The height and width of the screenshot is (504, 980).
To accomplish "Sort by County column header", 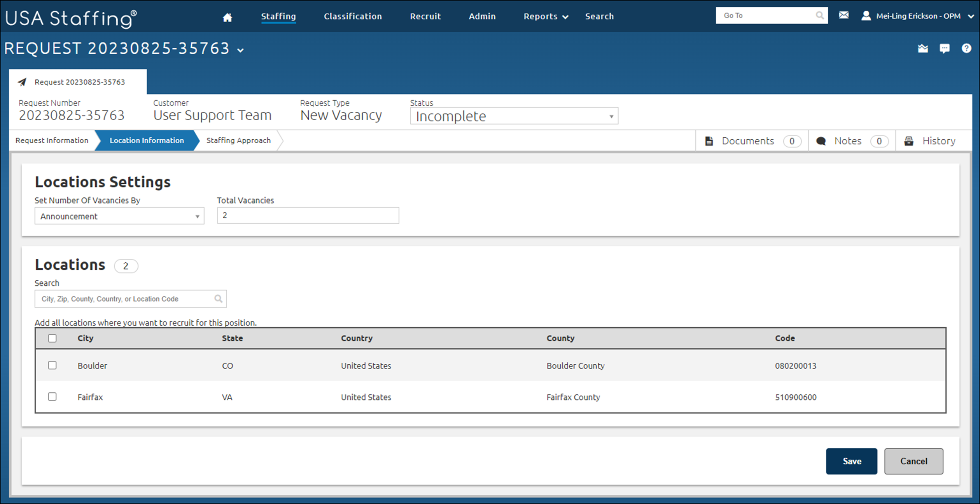I will [x=560, y=338].
